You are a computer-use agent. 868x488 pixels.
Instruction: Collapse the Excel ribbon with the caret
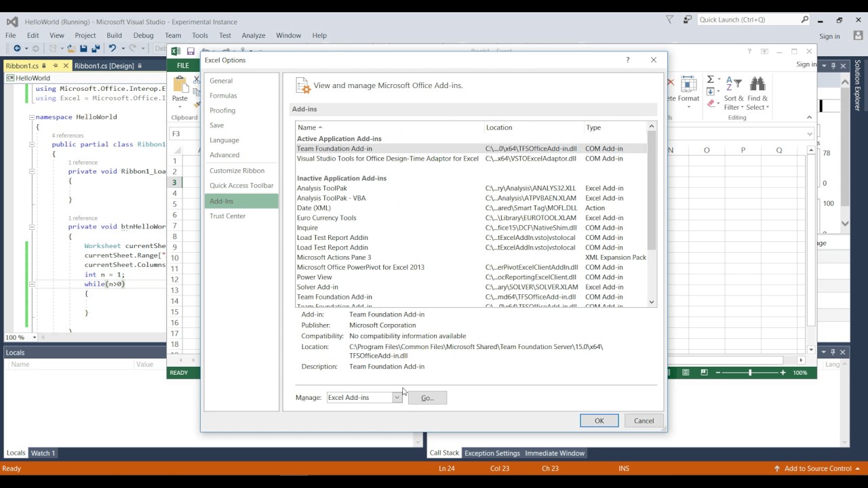click(809, 117)
